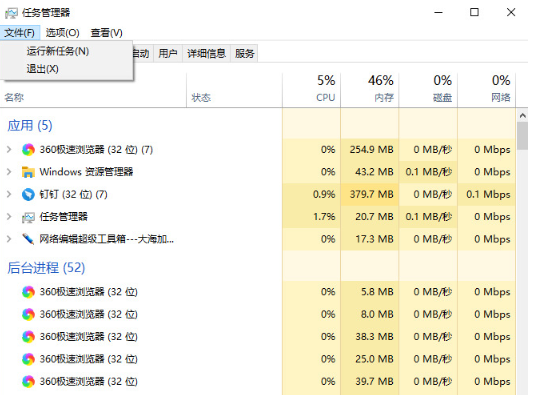
Task: Sort processes by 网络 column header
Action: (x=486, y=89)
